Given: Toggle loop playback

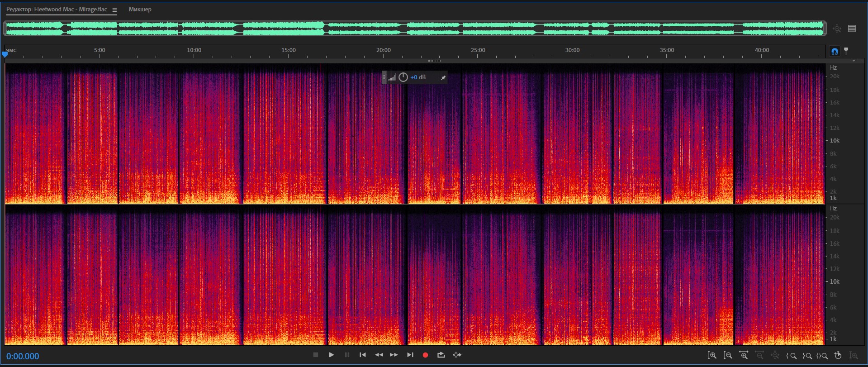Looking at the screenshot, I should click(x=441, y=355).
